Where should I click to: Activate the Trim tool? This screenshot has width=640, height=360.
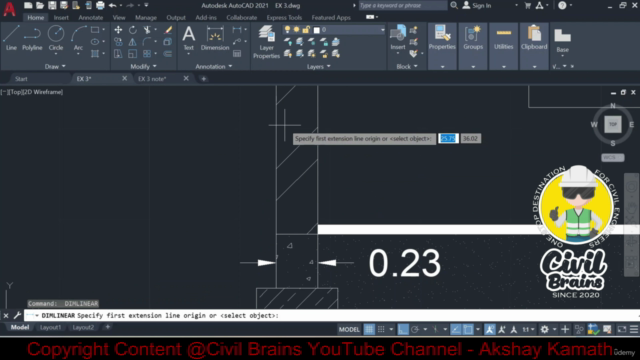pos(147,30)
